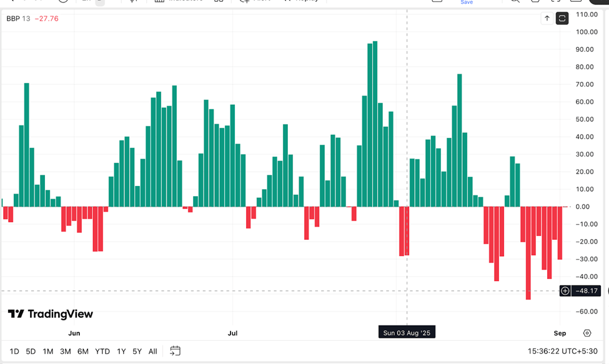Viewport: 609px width, 364px height.
Task: Select the 5D time range
Action: tap(31, 352)
